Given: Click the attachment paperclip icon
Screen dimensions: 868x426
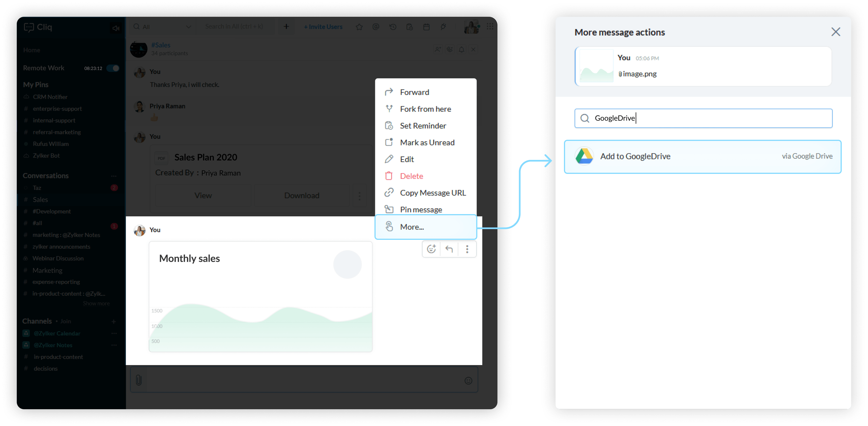Looking at the screenshot, I should (x=139, y=380).
